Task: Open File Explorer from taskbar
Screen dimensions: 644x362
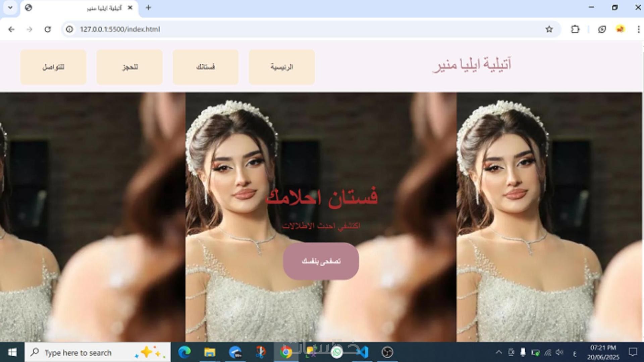Action: point(210,352)
